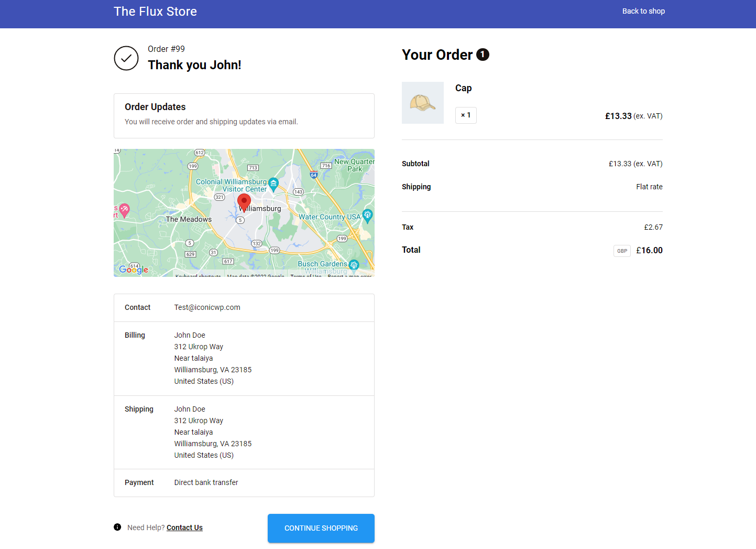Click the Cap product thumbnail
Screen dimensions: 756x549
(x=423, y=103)
